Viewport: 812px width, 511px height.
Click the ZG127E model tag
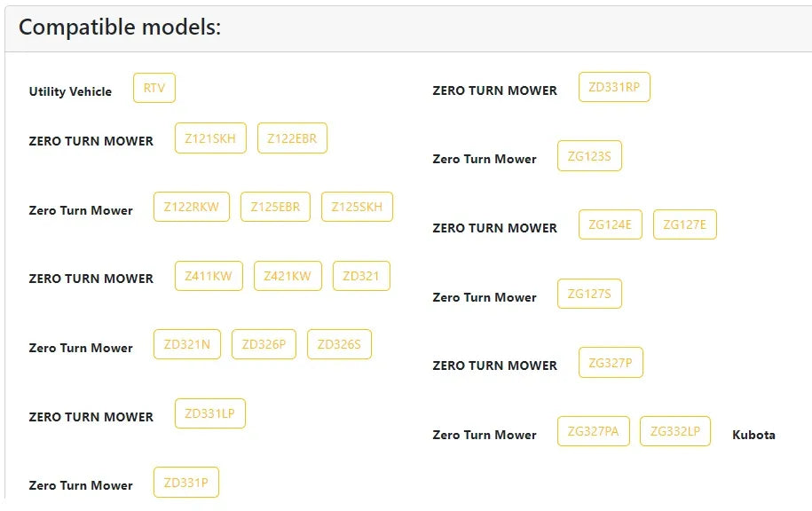pyautogui.click(x=684, y=224)
